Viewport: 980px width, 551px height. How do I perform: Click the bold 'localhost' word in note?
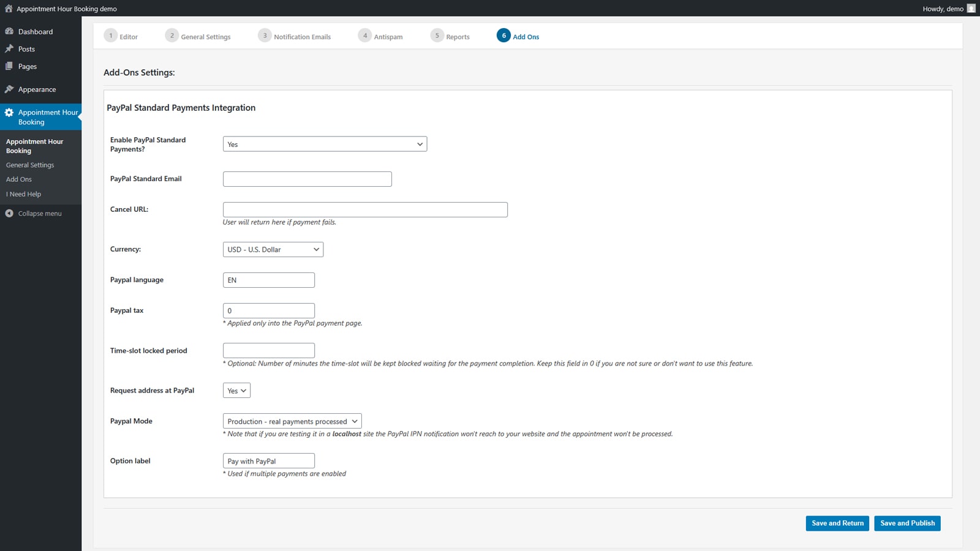[347, 434]
